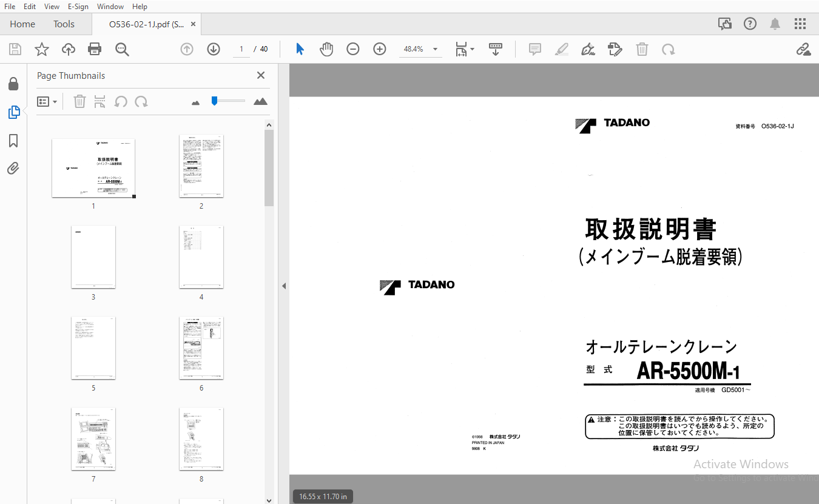
Task: Open the Help menu
Action: point(140,7)
